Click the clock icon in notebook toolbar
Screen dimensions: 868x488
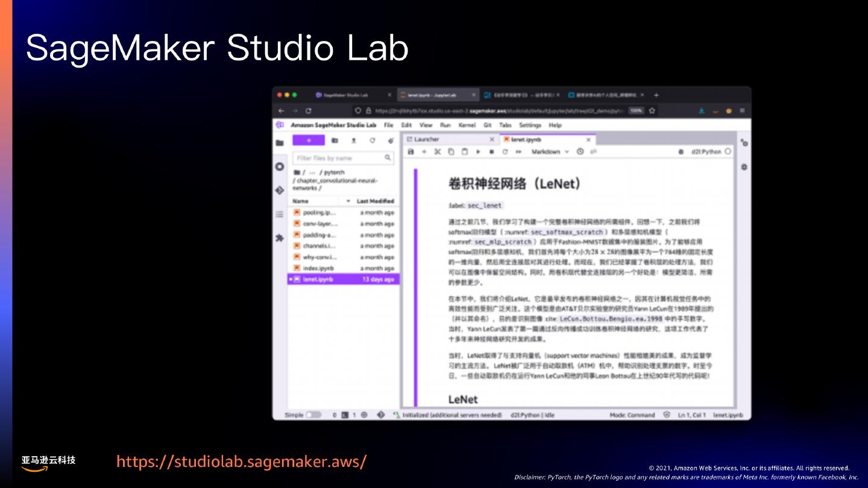click(x=580, y=152)
